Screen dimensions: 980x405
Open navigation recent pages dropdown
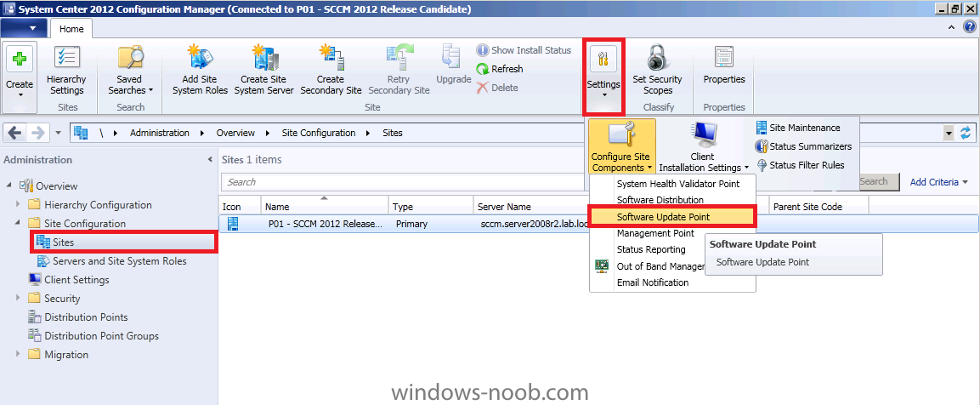pos(58,134)
